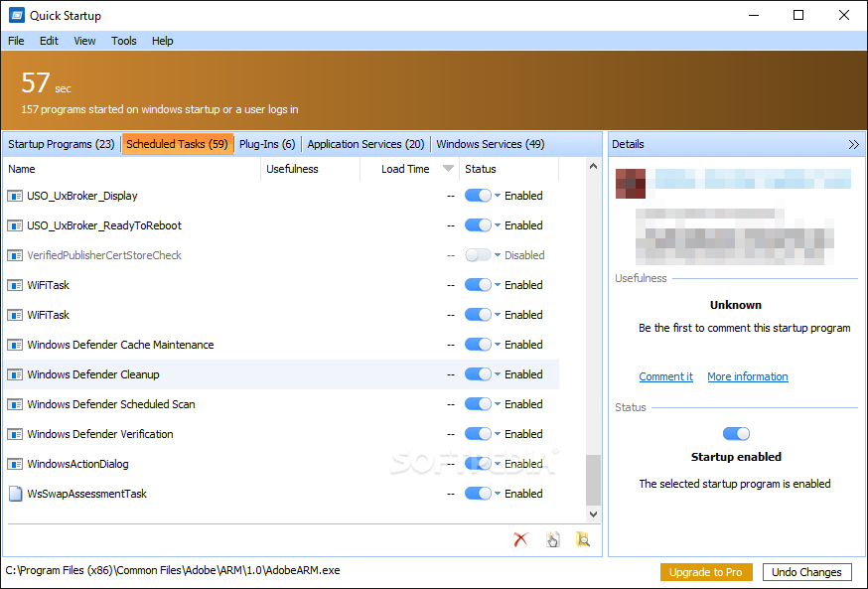This screenshot has width=868, height=589.
Task: Click the Undo Changes button
Action: pos(806,572)
